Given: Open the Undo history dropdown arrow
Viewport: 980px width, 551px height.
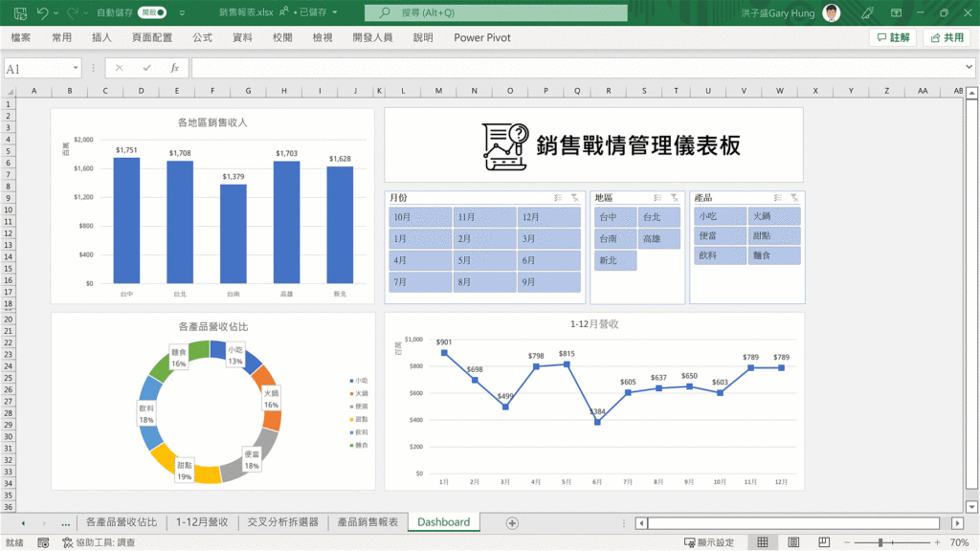Looking at the screenshot, I should (x=56, y=12).
